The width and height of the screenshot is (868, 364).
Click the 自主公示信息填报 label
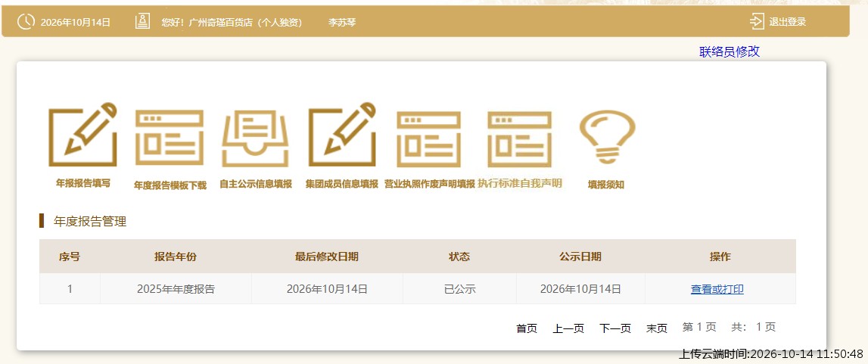point(256,184)
